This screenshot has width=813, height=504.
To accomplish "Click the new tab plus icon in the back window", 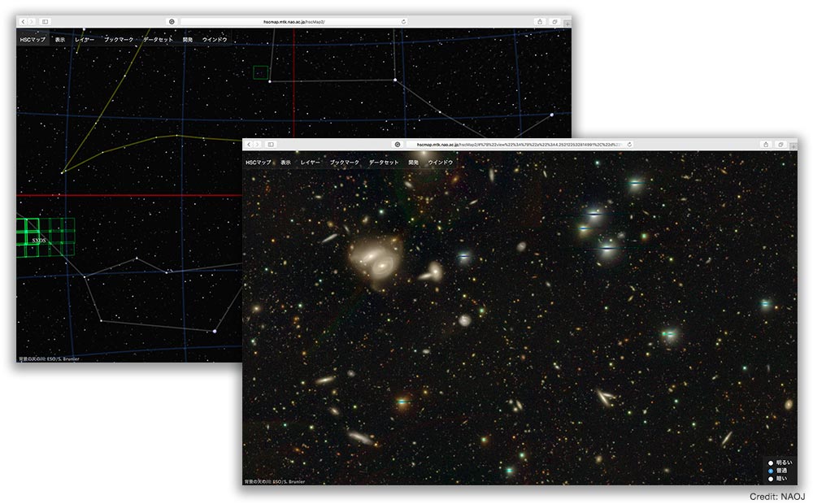I will pyautogui.click(x=567, y=24).
